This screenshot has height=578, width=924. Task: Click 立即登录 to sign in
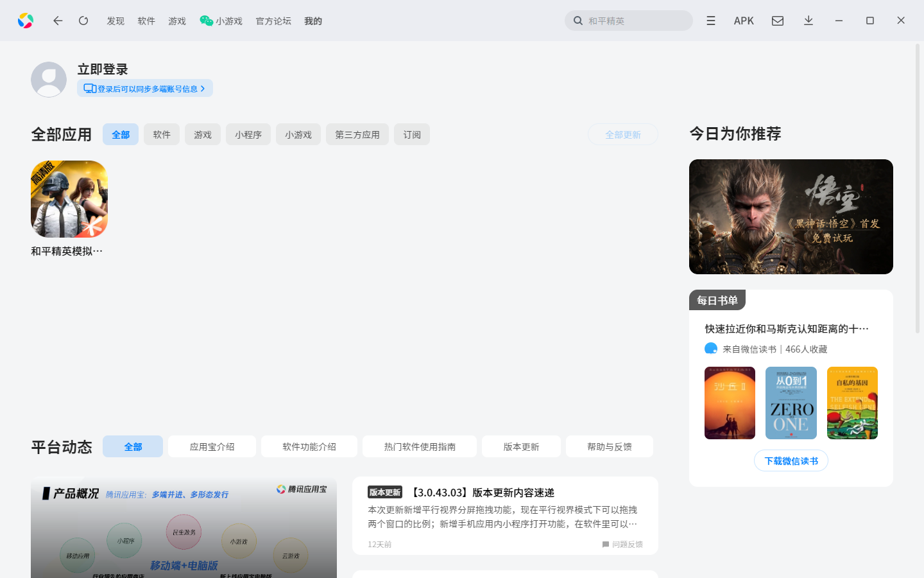click(103, 69)
